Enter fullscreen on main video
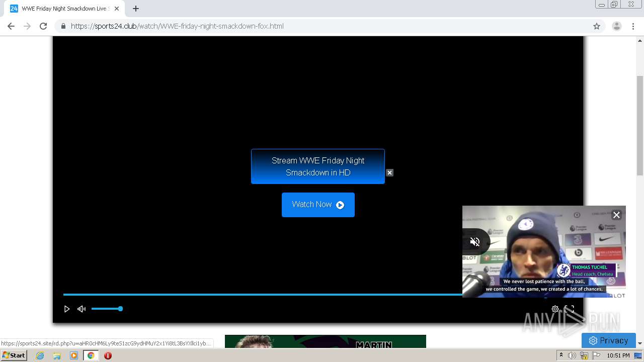The image size is (644, 362). point(569,309)
